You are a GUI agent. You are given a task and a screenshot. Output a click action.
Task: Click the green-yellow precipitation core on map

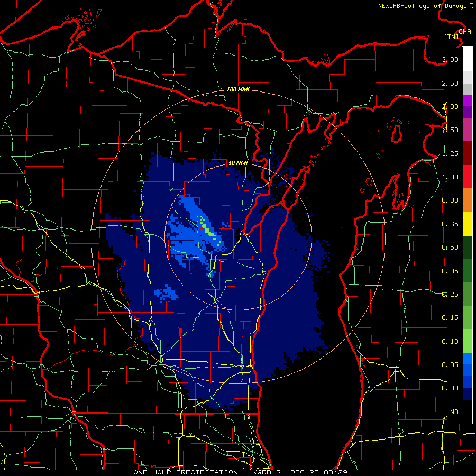coord(209,232)
